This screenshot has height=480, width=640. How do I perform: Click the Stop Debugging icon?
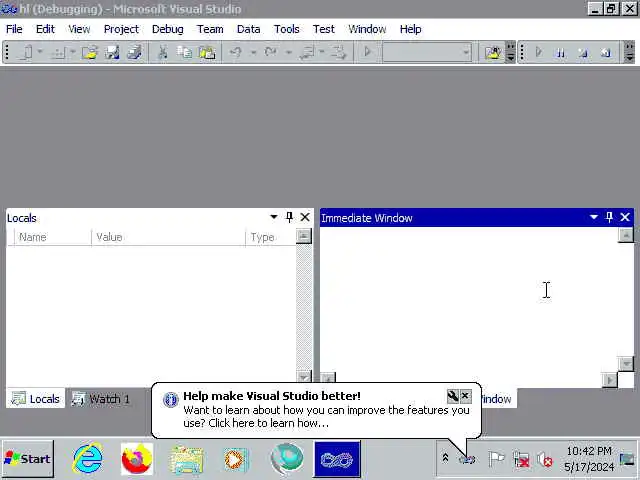[583, 53]
